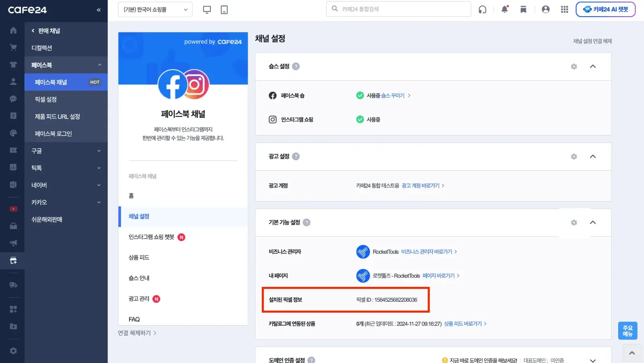Image resolution: width=644 pixels, height=363 pixels.
Task: Focus the 카페24 통합검색 search field
Action: pos(398,9)
